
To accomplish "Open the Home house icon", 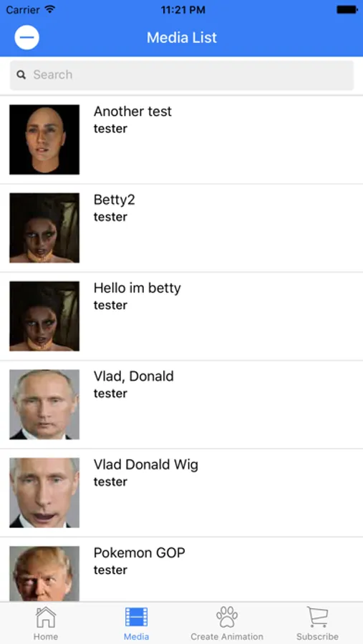I will (x=46, y=618).
